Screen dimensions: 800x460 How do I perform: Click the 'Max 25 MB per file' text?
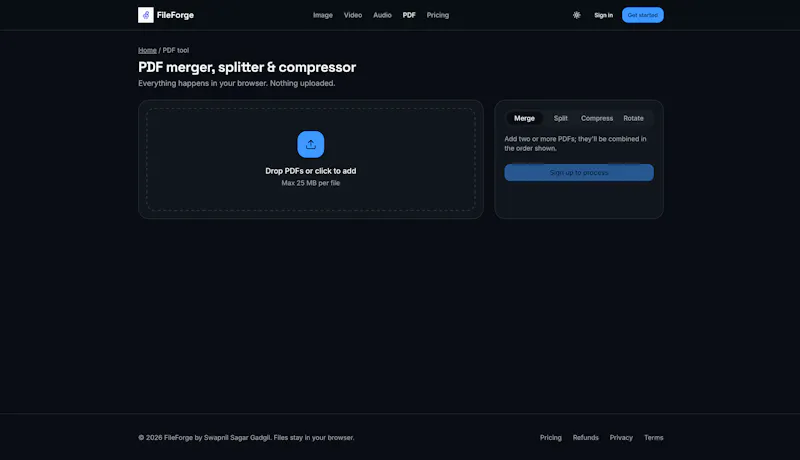click(311, 183)
